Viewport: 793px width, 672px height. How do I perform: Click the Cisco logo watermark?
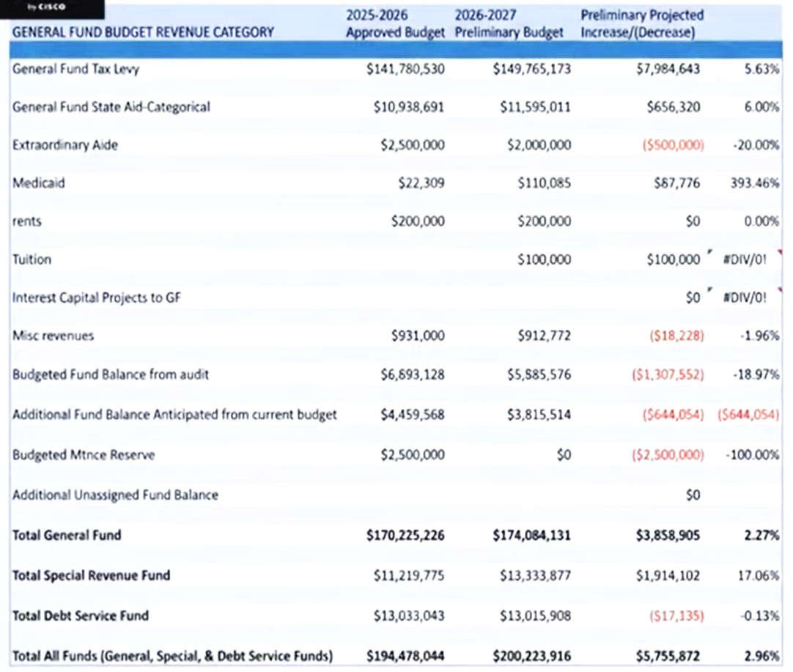click(46, 7)
